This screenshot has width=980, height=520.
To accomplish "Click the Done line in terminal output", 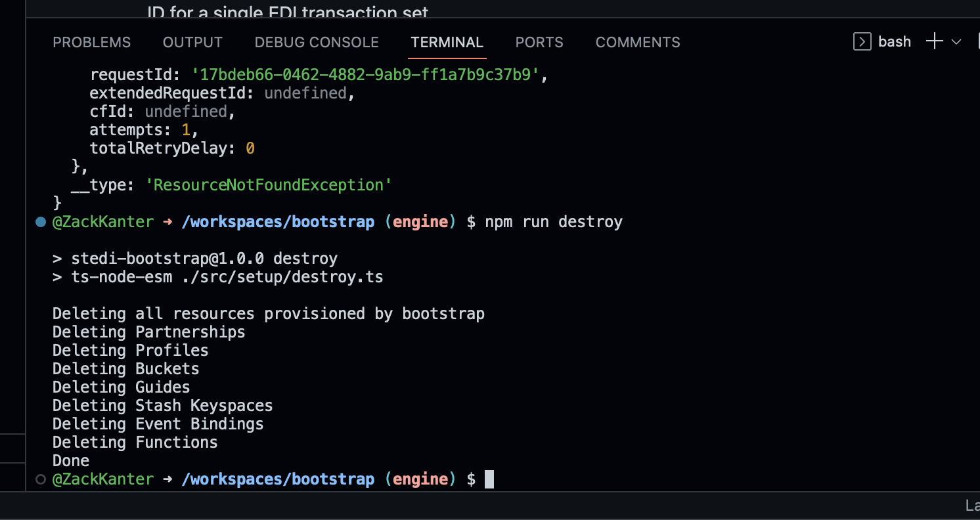I will pos(70,460).
